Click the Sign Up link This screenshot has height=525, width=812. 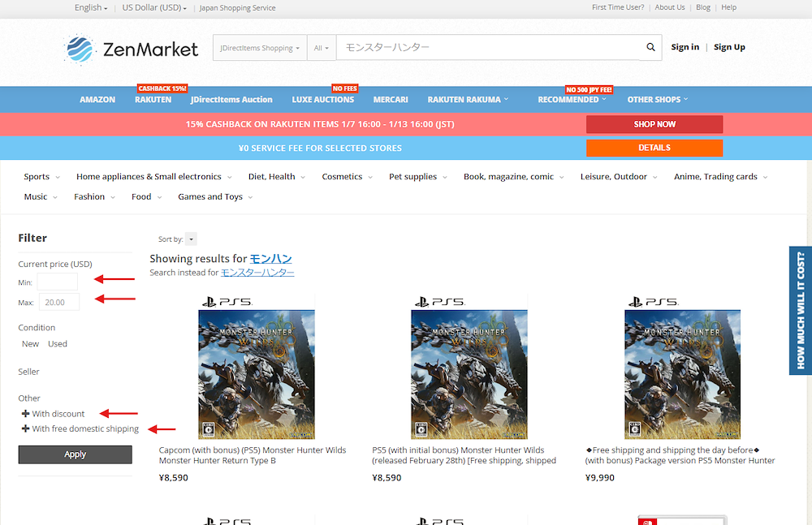pyautogui.click(x=729, y=47)
